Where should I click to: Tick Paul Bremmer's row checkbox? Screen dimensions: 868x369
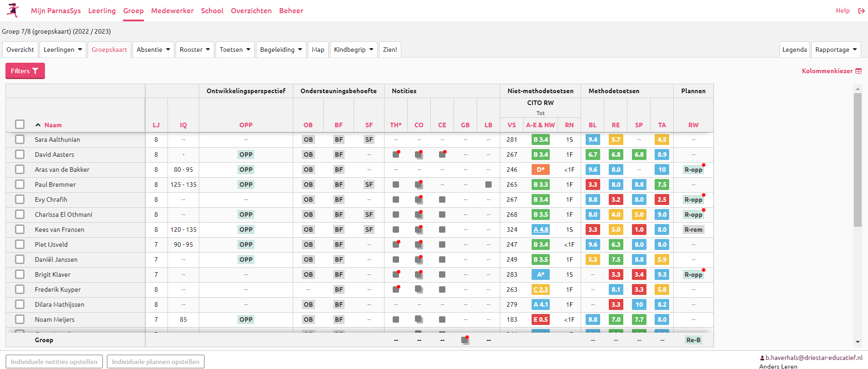pyautogui.click(x=20, y=184)
